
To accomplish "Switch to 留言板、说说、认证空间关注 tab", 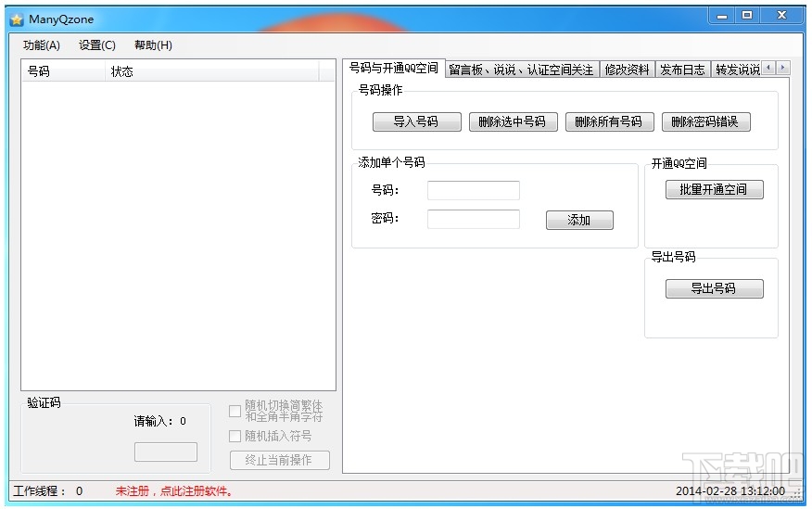I will coord(522,70).
